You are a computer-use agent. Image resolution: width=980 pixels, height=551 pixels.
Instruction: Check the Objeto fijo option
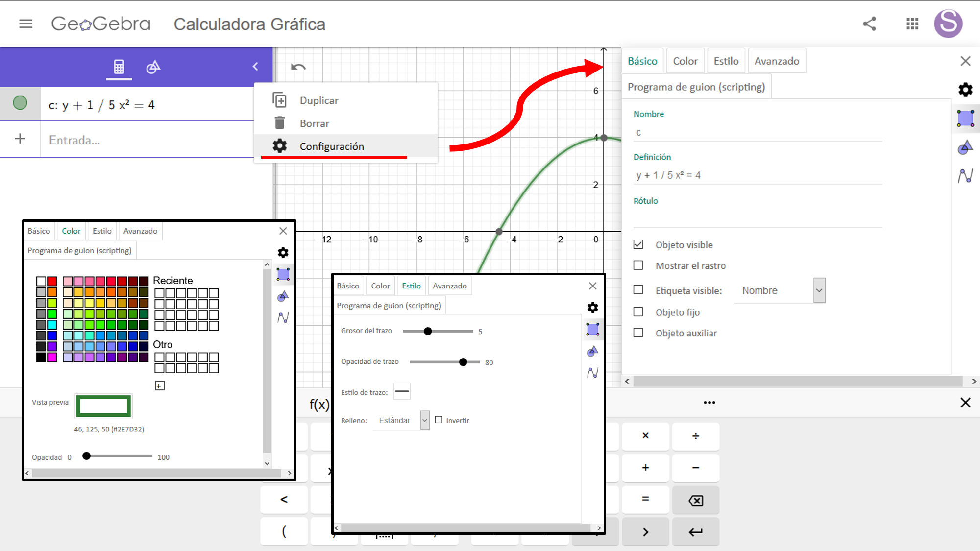click(638, 312)
